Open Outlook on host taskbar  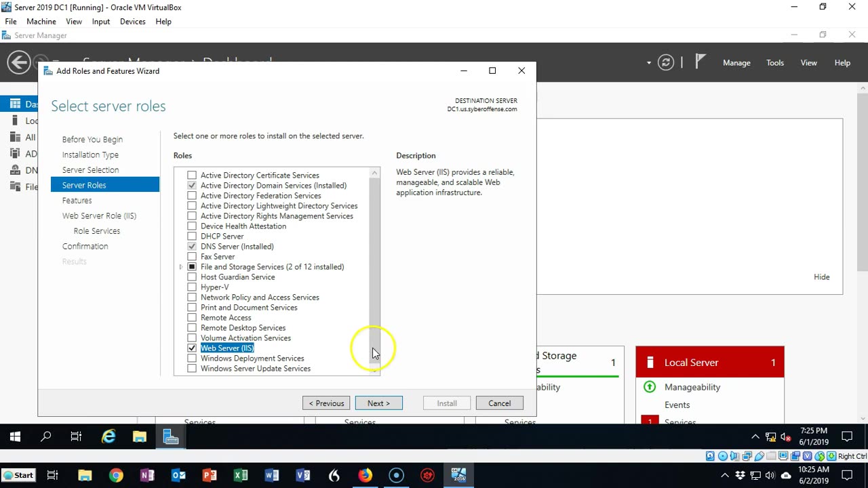coord(178,475)
